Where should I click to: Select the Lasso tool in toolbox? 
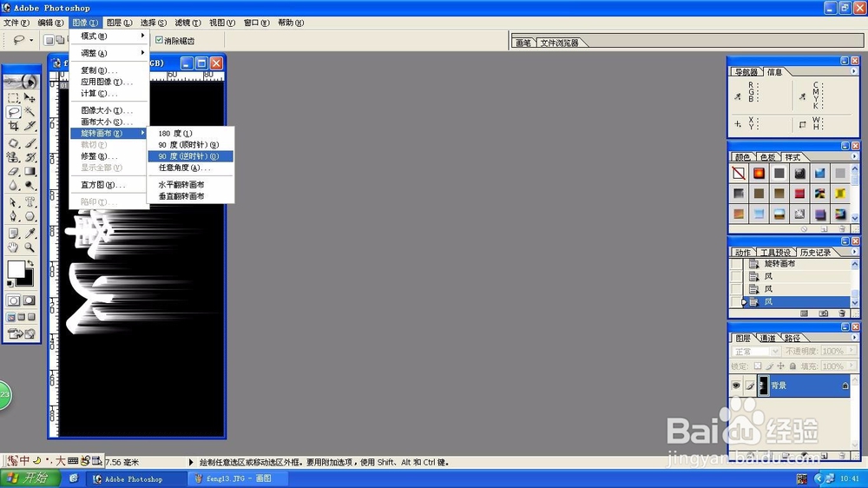click(13, 112)
